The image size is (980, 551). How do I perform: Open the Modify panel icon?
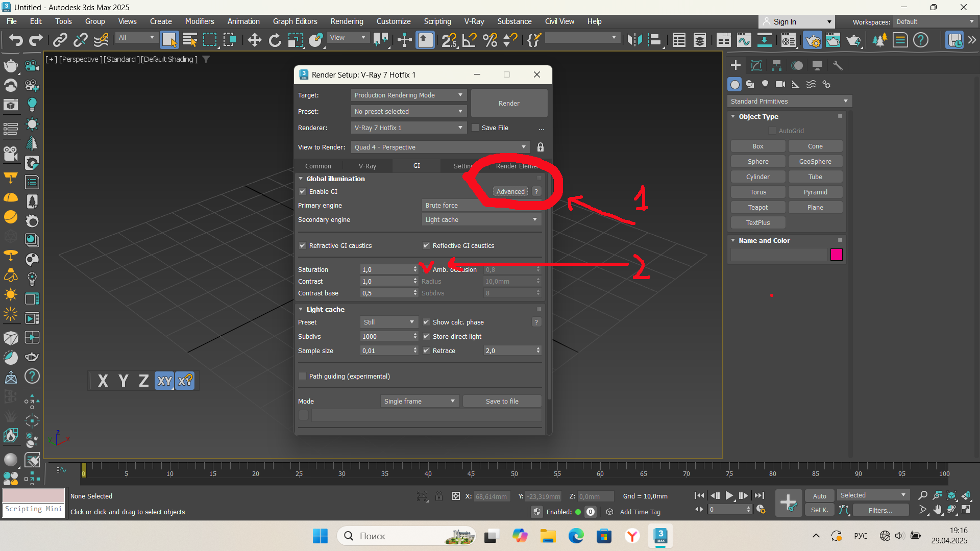click(756, 65)
